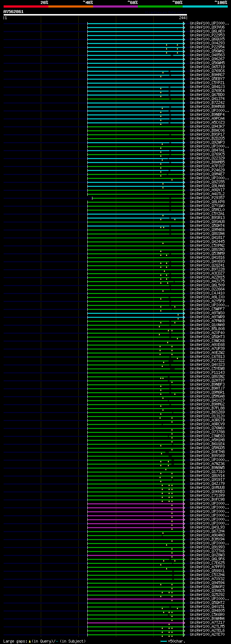Click the =50char scale legend
The image size is (231, 644).
click(173, 641)
